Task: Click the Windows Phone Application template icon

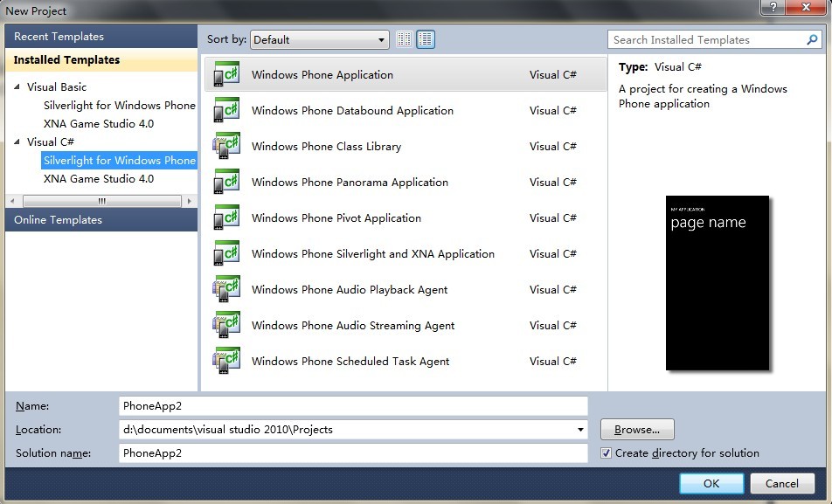Action: 226,74
